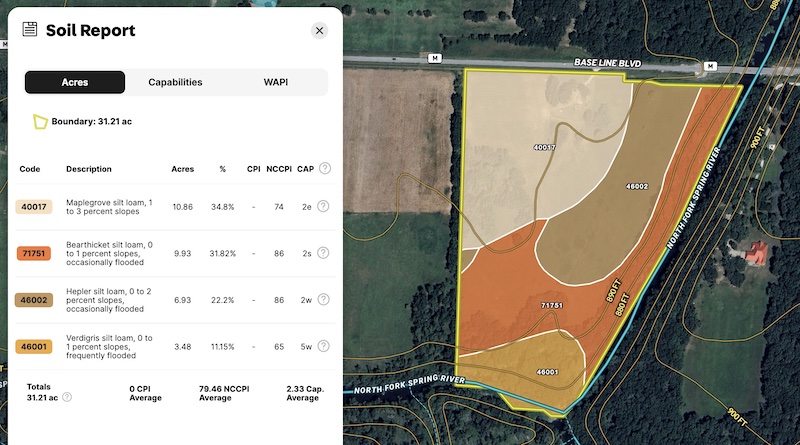
Task: Click help icon in Bearthicket silt loam row
Action: 323,254
